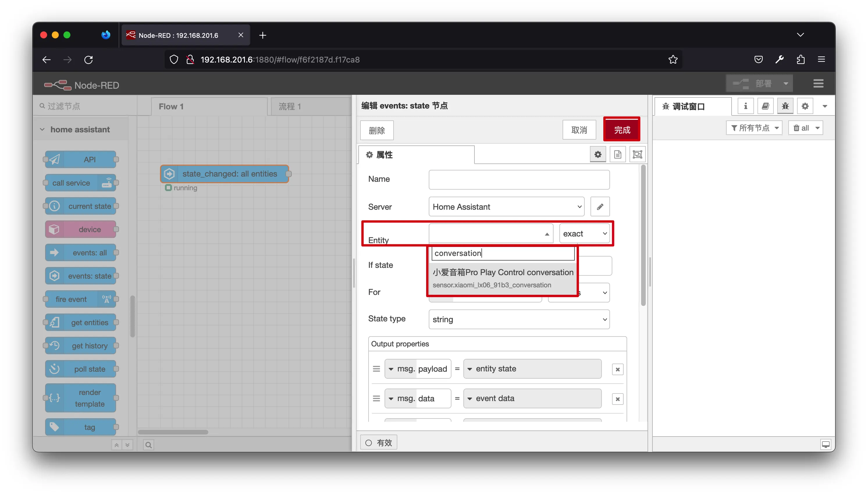This screenshot has width=868, height=495.
Task: Open node description document icon
Action: [618, 155]
